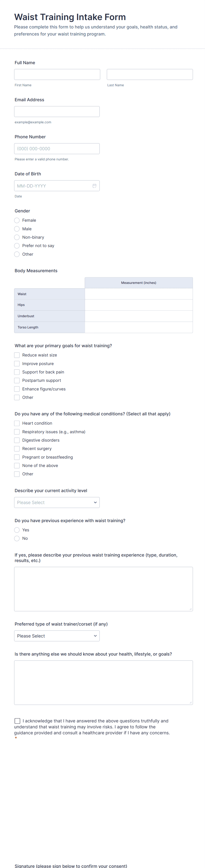Choose No for previous experience
Image resolution: width=205 pixels, height=868 pixels.
click(17, 538)
